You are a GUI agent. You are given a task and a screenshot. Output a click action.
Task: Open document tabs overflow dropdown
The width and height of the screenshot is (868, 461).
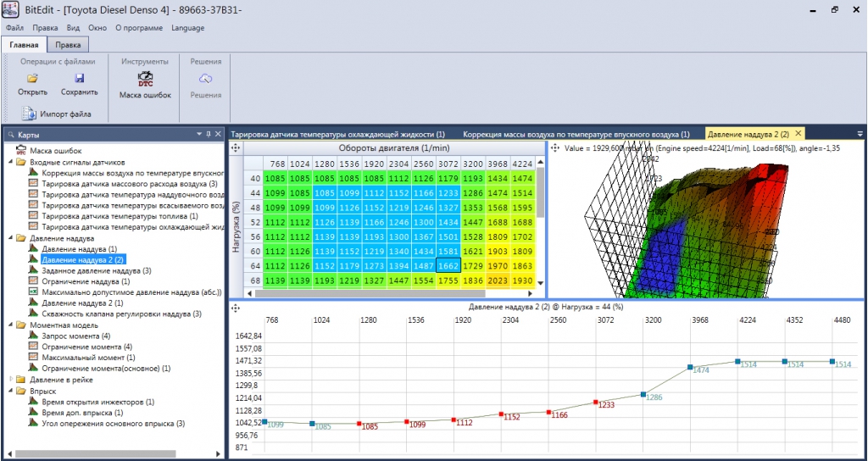coord(860,133)
